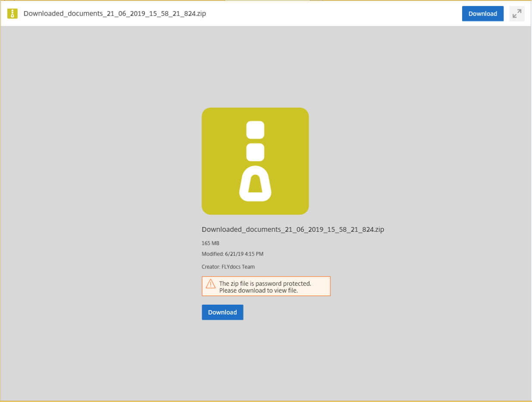Click empty header space beside the filename

click(x=332, y=13)
